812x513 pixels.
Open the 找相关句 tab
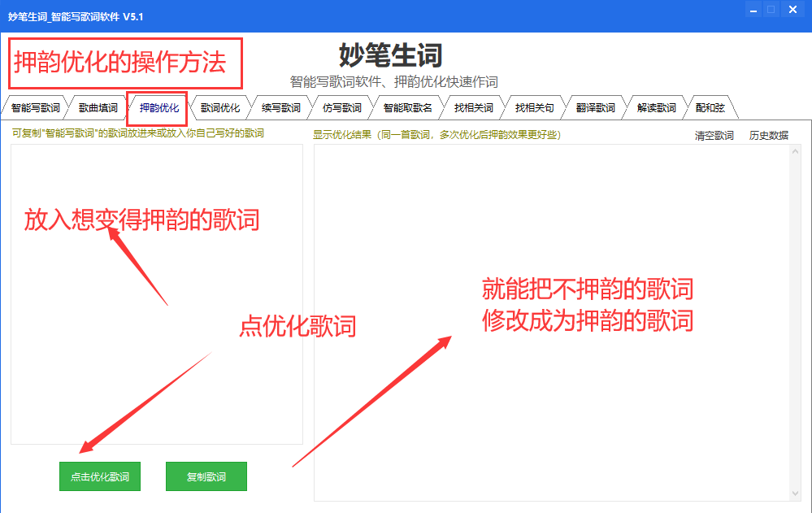tap(535, 108)
